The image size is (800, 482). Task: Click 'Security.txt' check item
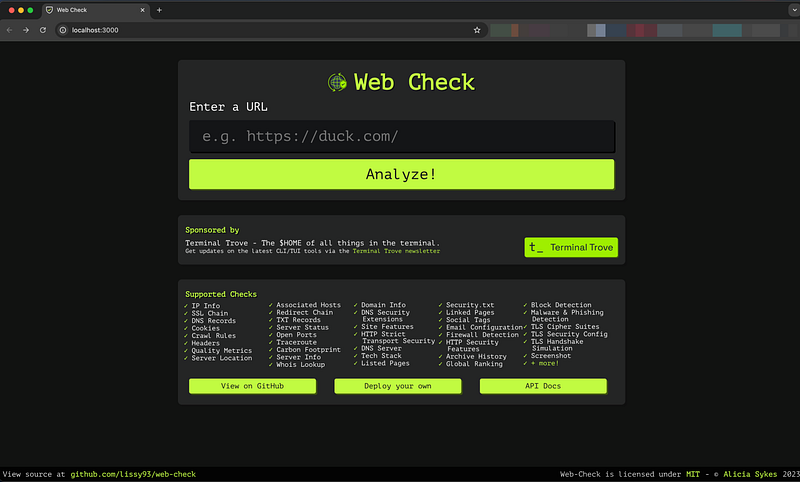470,305
